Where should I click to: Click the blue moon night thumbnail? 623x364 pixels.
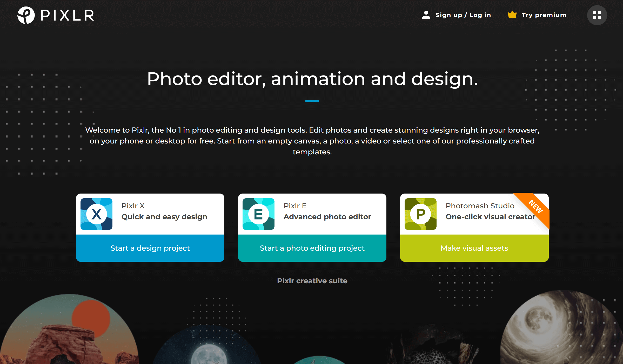[208, 345]
